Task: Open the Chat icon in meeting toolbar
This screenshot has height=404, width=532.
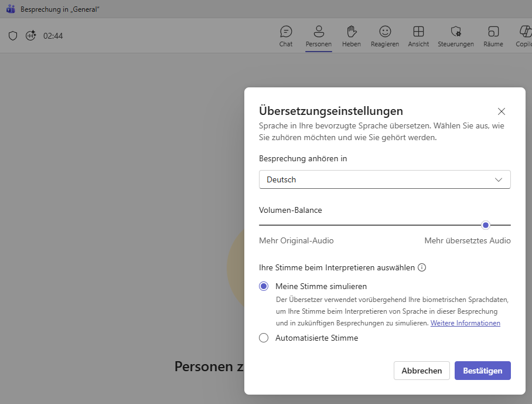Action: coord(286,36)
